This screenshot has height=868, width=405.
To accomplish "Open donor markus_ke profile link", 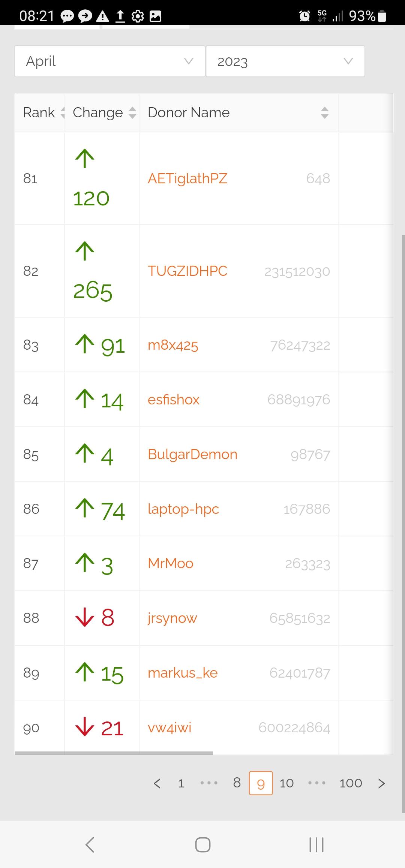I will click(183, 673).
